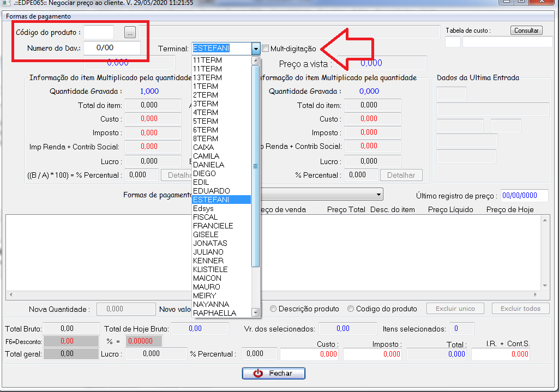Screen dimensions: 559x392
Task: Pick JULIANO from the terminal list
Action: click(x=208, y=252)
